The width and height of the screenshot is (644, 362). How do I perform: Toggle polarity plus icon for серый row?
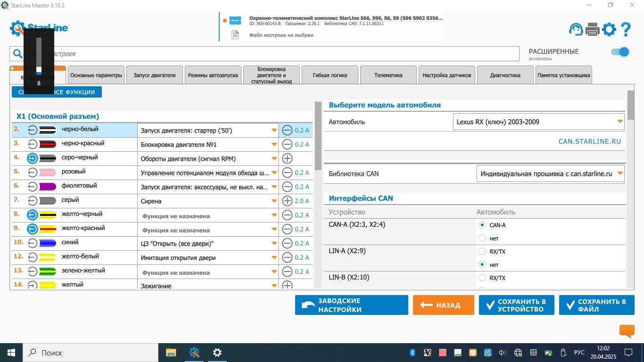click(287, 201)
